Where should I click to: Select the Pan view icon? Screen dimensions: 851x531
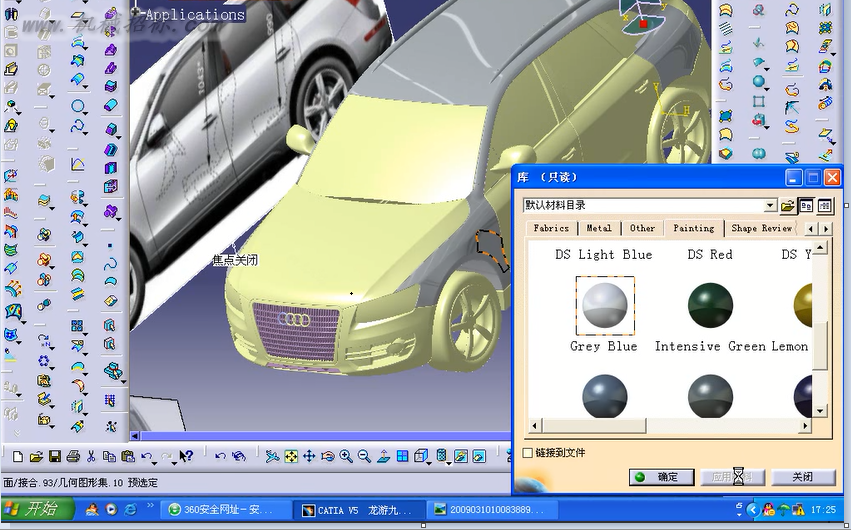click(x=309, y=457)
